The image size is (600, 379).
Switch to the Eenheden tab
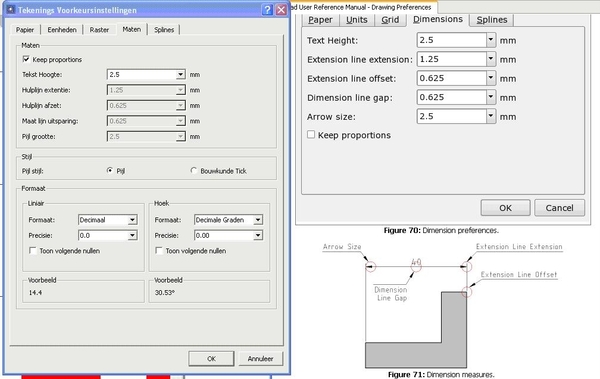point(62,29)
